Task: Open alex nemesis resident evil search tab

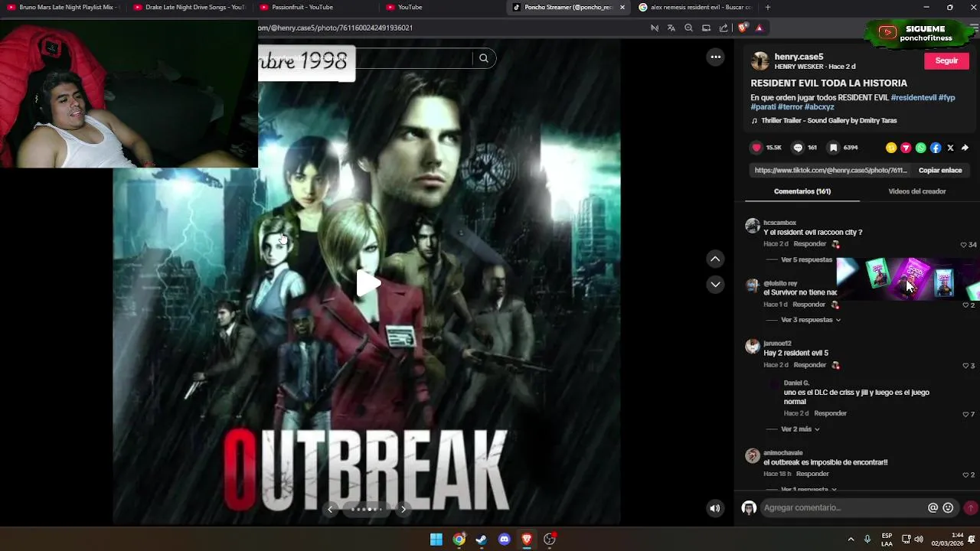Action: [x=695, y=7]
